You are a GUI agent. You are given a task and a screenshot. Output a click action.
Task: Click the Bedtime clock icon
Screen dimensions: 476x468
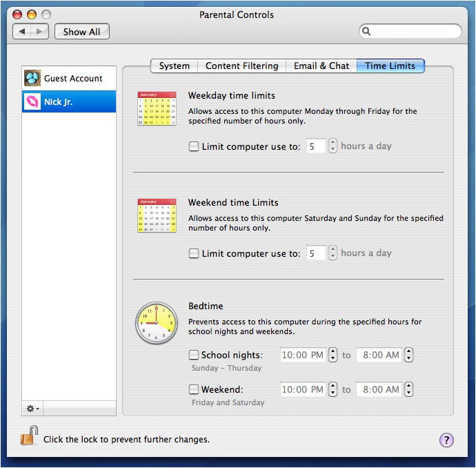pyautogui.click(x=156, y=323)
